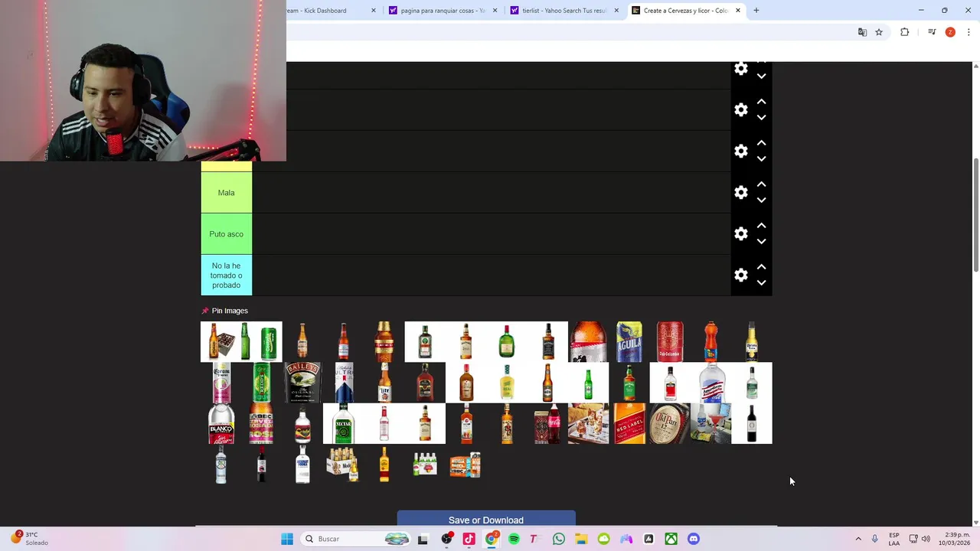
Task: Pick the Aguardiente Antioqueño bottle image
Action: [711, 383]
